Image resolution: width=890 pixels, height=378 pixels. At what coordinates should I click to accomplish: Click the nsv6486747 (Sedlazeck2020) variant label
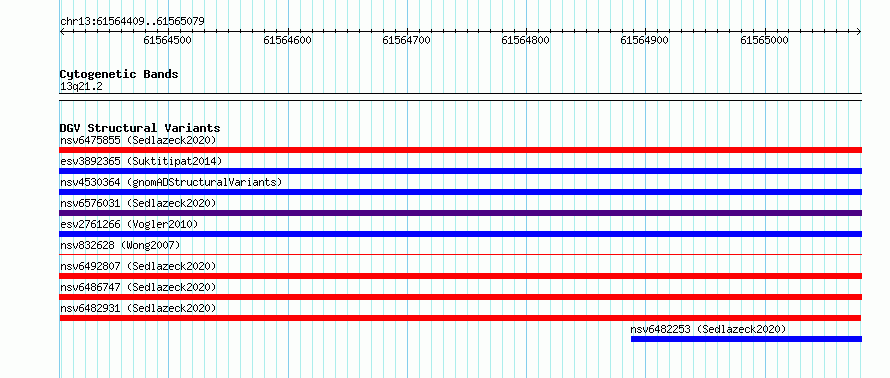point(138,287)
